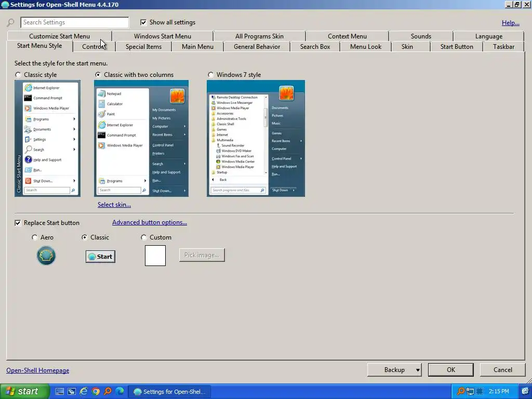
Task: Open Microsoft Edge from the quick launch
Action: click(120, 391)
